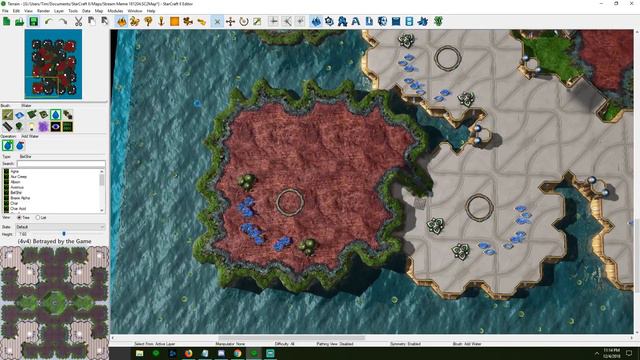Select the lightbulb lighting brush icon
This screenshot has width=640, height=360.
pos(31,127)
